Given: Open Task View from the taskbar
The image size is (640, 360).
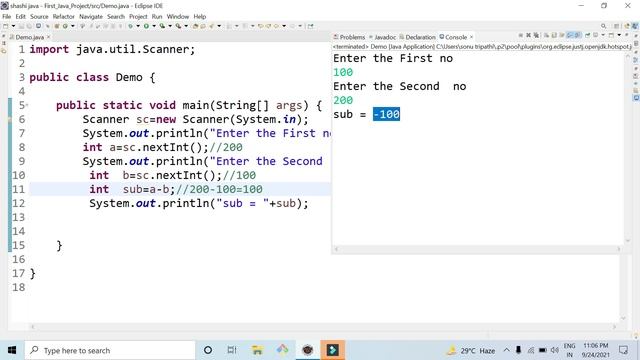Looking at the screenshot, I should pyautogui.click(x=232, y=350).
